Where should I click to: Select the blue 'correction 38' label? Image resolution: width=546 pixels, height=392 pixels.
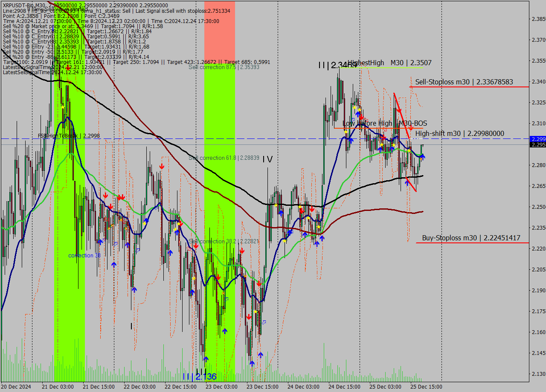(84, 255)
